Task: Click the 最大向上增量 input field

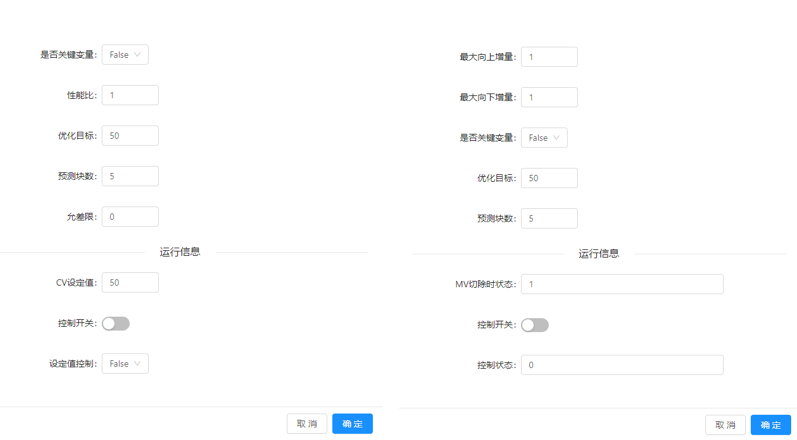Action: coord(549,57)
